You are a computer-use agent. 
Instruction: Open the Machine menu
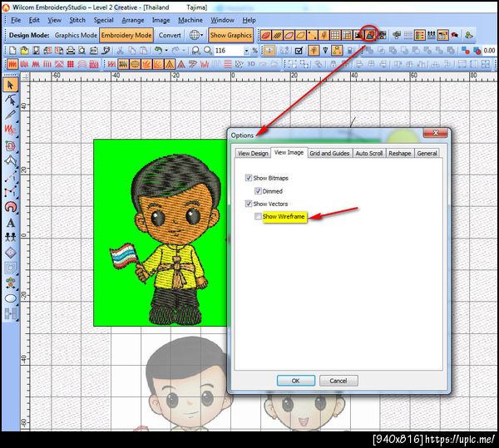tap(190, 20)
